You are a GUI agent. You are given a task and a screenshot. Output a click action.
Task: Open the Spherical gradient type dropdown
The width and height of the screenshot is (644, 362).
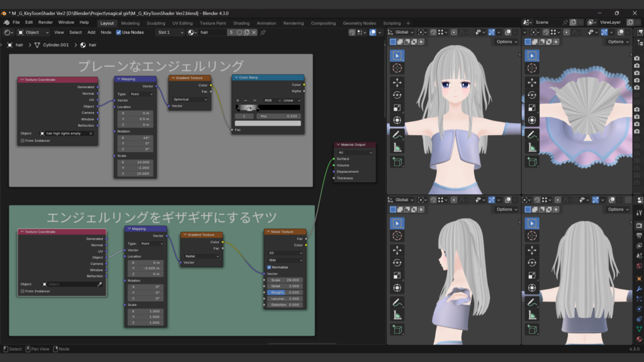click(x=189, y=99)
